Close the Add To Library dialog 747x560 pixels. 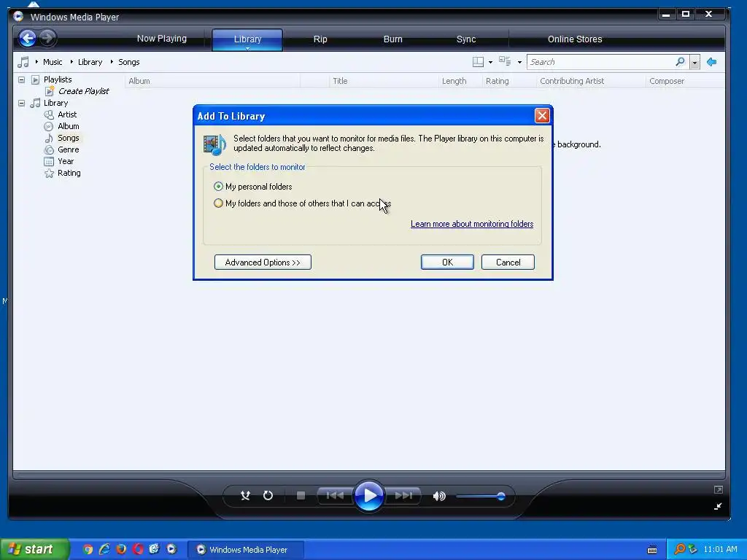[x=542, y=116]
